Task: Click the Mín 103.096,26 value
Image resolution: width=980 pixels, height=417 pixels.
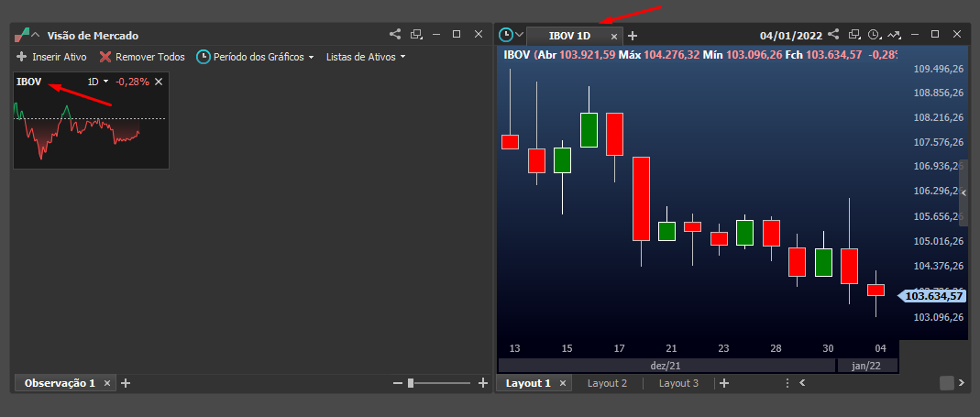Action: [742, 55]
